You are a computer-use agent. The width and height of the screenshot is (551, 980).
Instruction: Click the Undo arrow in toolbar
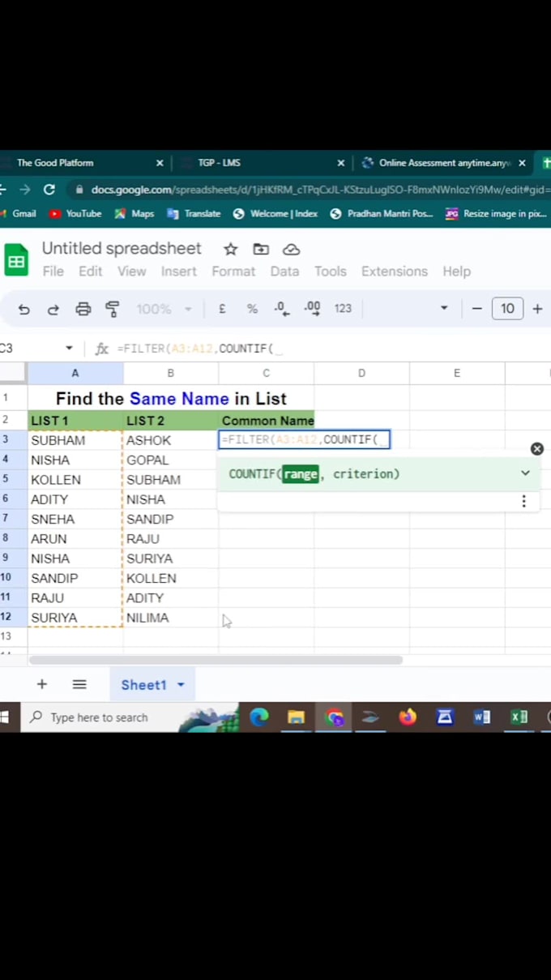click(x=23, y=309)
